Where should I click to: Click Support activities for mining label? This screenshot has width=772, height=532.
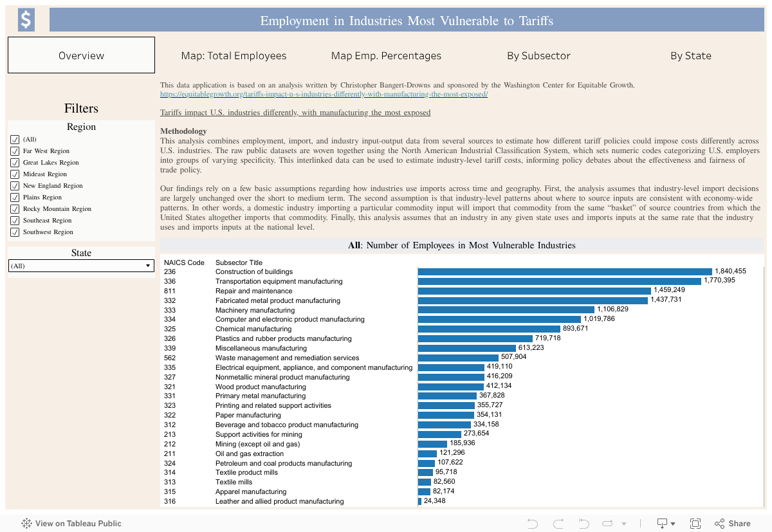pos(259,434)
